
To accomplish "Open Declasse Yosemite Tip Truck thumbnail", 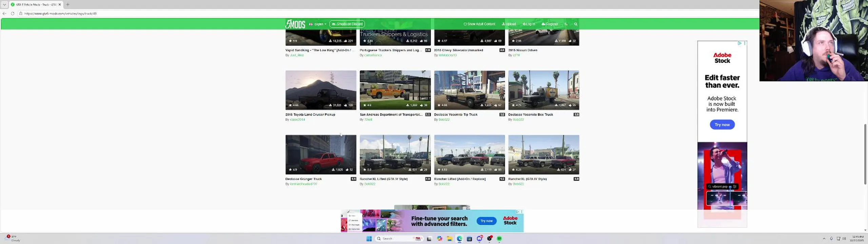I will tap(469, 90).
